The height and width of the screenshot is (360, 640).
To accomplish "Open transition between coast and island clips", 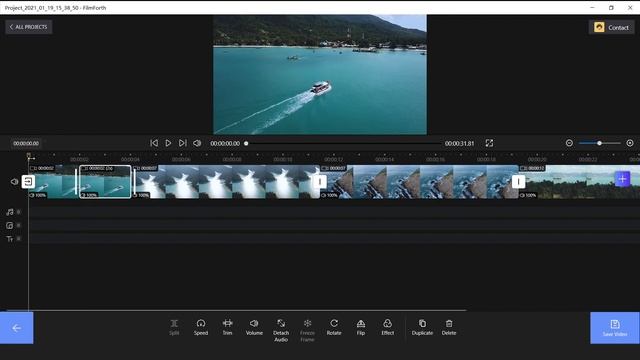I will coord(518,182).
